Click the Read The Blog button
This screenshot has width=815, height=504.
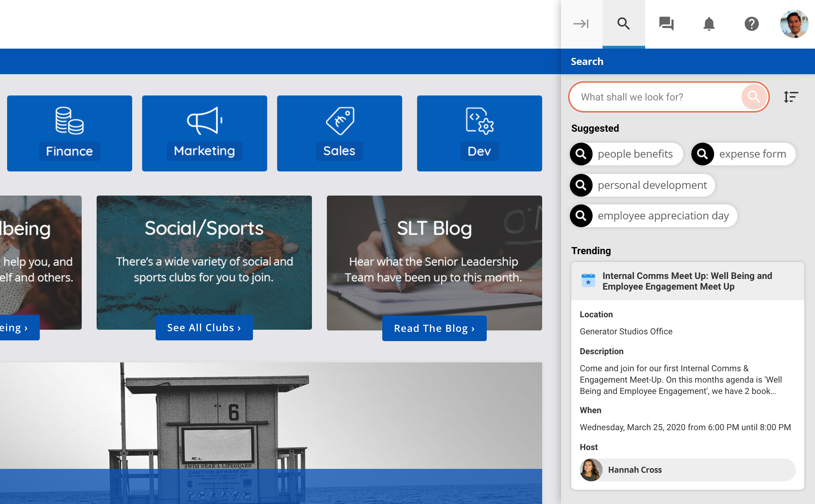(434, 328)
